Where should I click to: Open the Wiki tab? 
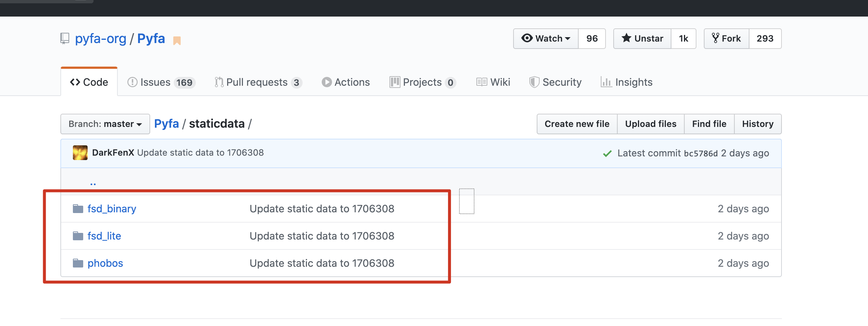[493, 82]
